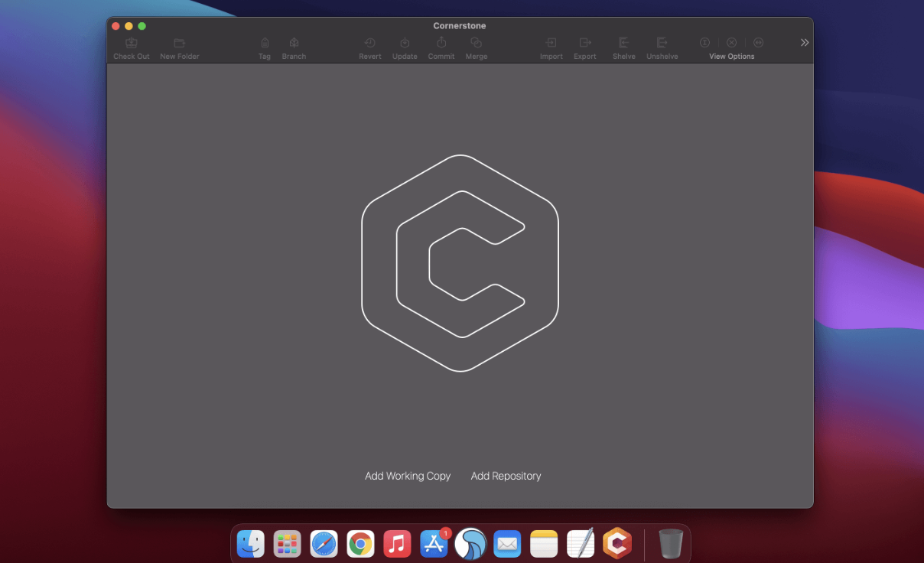Toggle the info circle View Options segment

[705, 43]
